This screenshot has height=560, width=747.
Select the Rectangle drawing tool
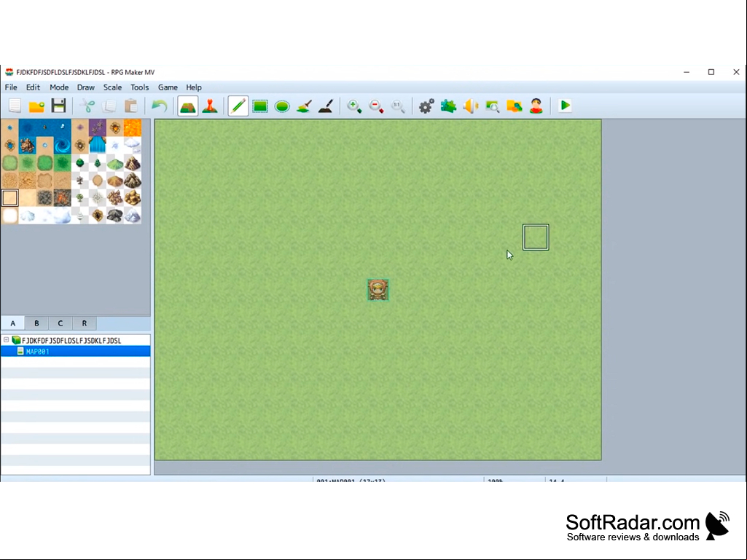260,106
